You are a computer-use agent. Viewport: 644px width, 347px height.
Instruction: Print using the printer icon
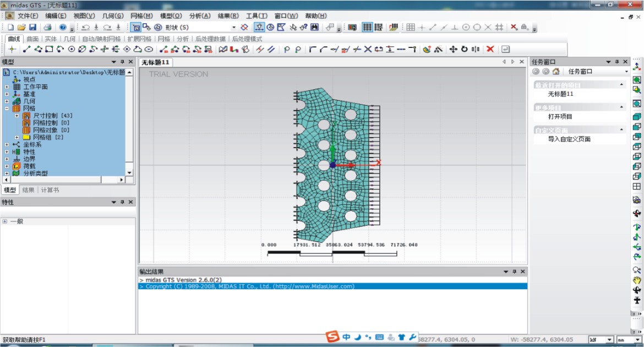coord(47,27)
